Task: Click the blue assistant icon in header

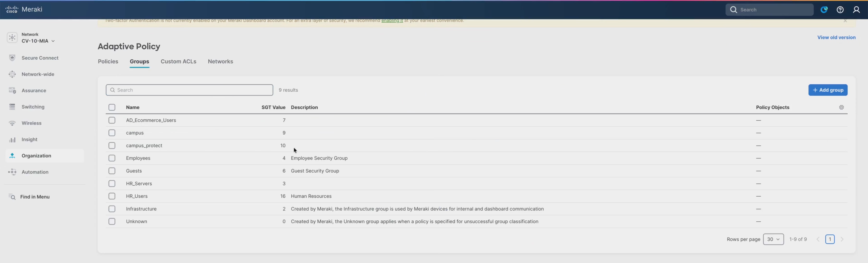Action: click(824, 10)
